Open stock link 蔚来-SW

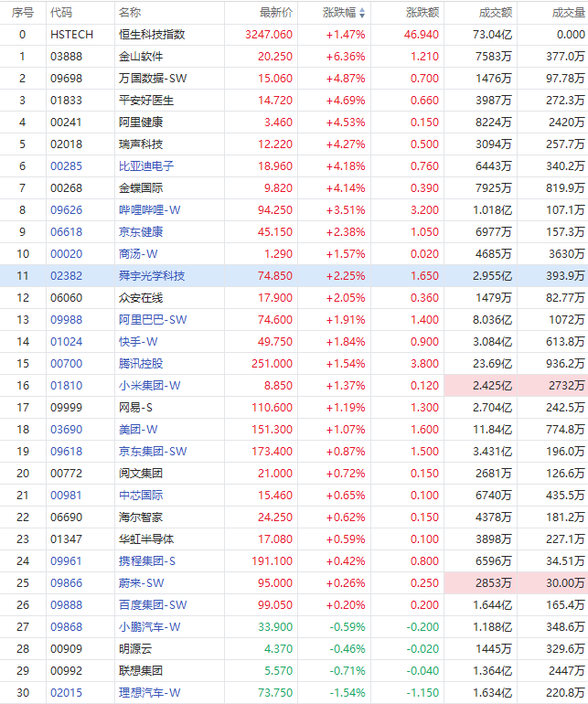(x=142, y=583)
